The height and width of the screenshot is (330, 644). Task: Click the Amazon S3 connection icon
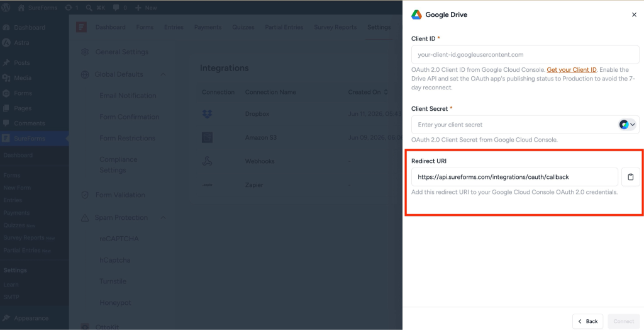207,137
